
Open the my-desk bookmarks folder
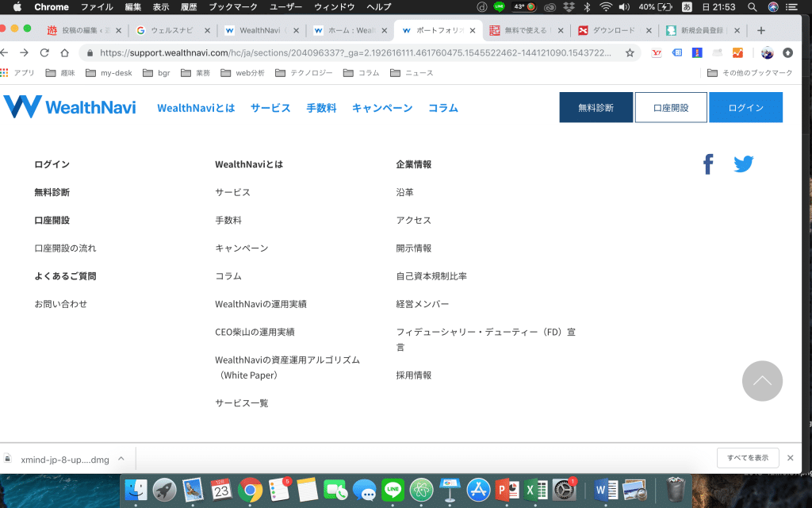109,73
